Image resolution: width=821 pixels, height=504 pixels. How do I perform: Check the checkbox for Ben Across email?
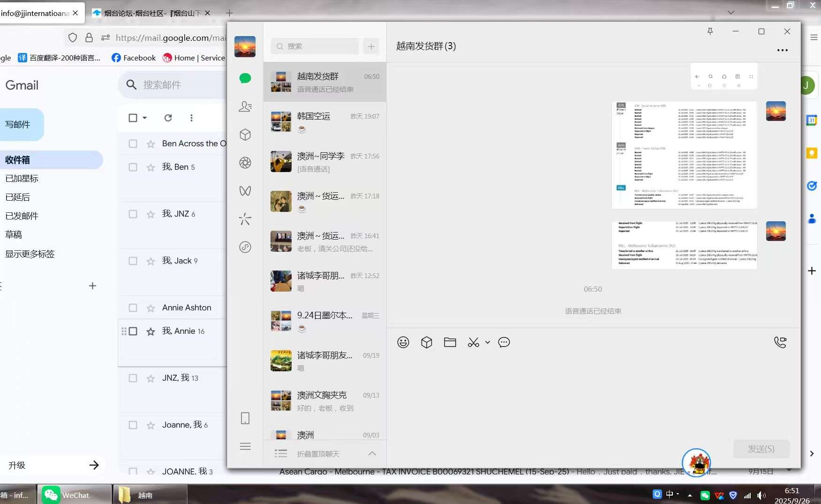click(133, 144)
